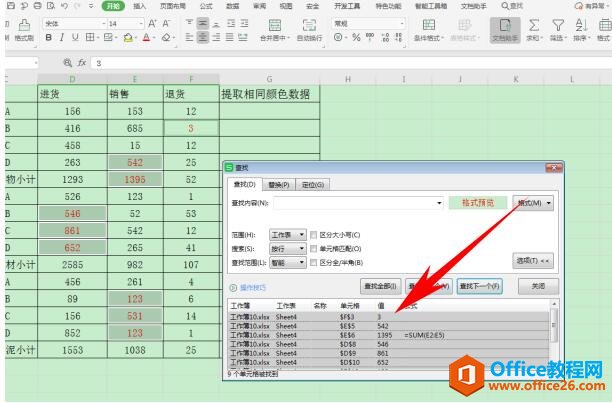Click the Align Left icon
This screenshot has height=403, width=612.
pos(189,37)
